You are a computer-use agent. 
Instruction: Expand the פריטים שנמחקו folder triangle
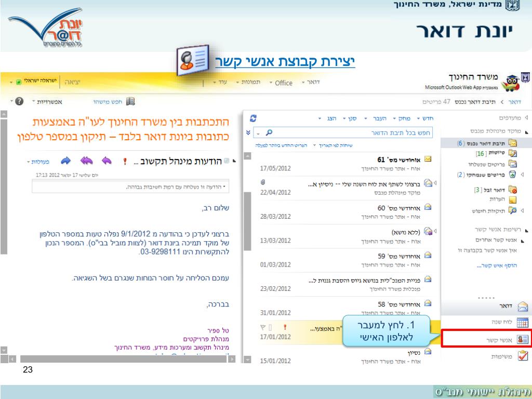pos(523,175)
